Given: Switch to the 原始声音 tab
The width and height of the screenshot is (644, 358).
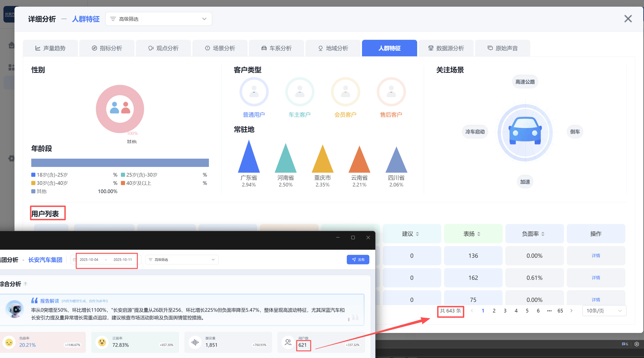Looking at the screenshot, I should [502, 48].
